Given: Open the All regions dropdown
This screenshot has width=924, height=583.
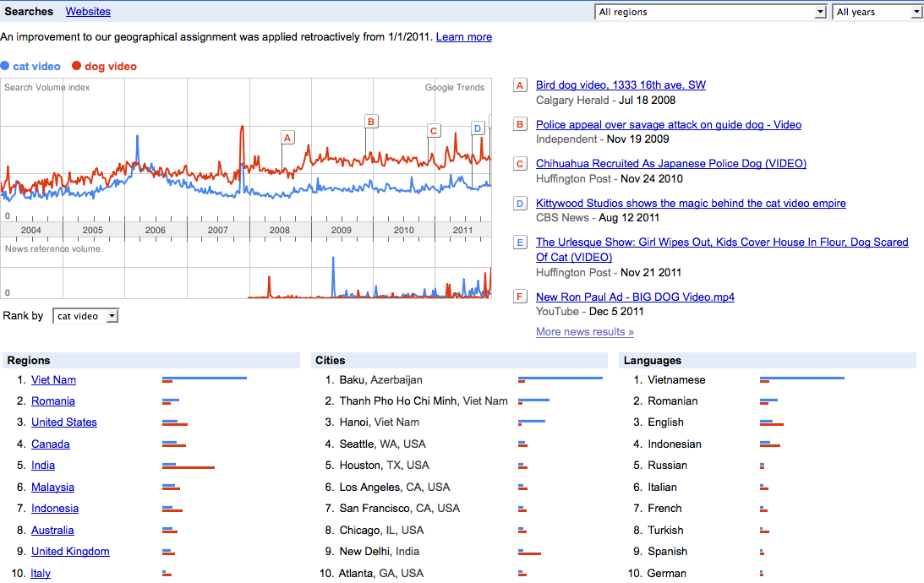Looking at the screenshot, I should pyautogui.click(x=710, y=12).
